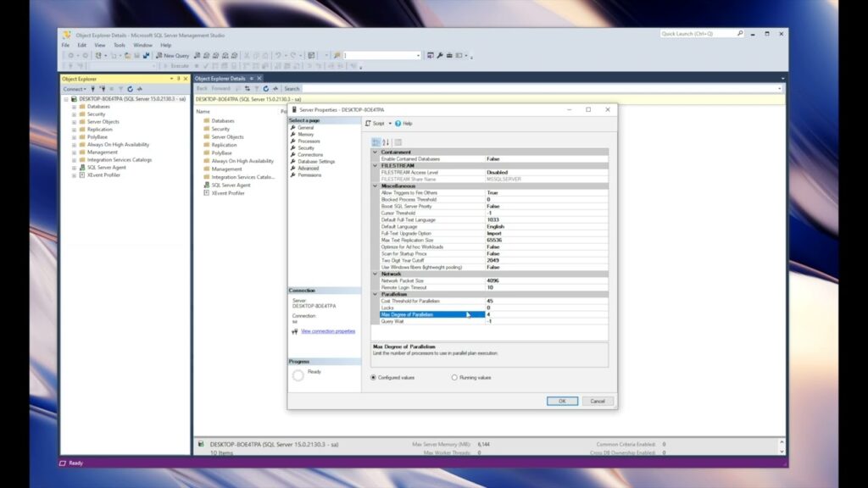Select the Running values radio button

[454, 377]
